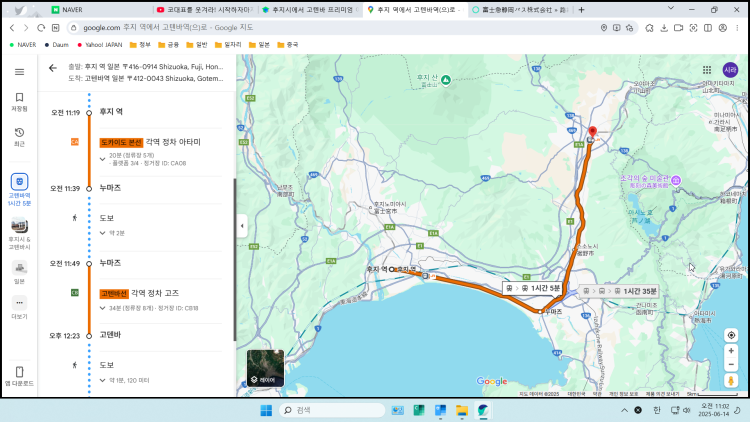
Task: Open browser downloads icon
Action: tap(664, 28)
